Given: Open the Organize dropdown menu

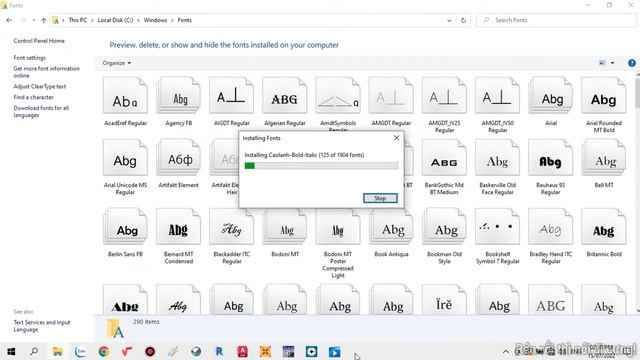Looking at the screenshot, I should [x=116, y=63].
